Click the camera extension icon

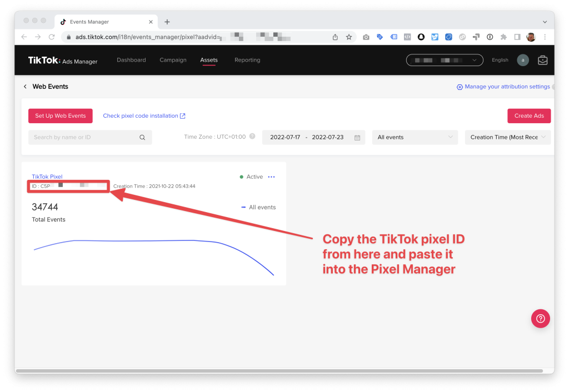coord(366,37)
